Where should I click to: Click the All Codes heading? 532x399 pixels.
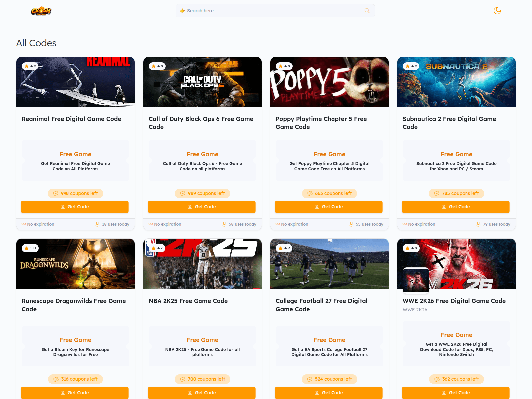(36, 43)
